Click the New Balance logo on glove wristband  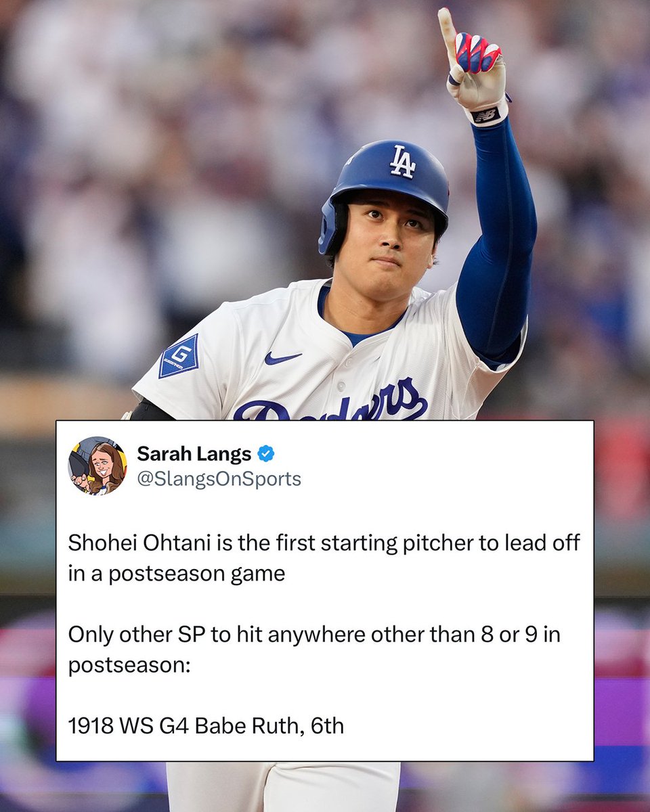485,115
